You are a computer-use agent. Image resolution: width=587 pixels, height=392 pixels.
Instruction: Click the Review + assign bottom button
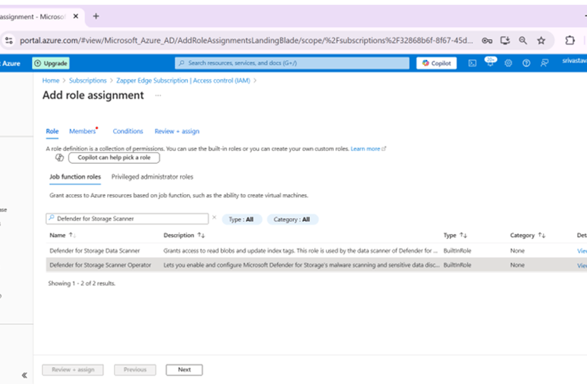click(73, 370)
